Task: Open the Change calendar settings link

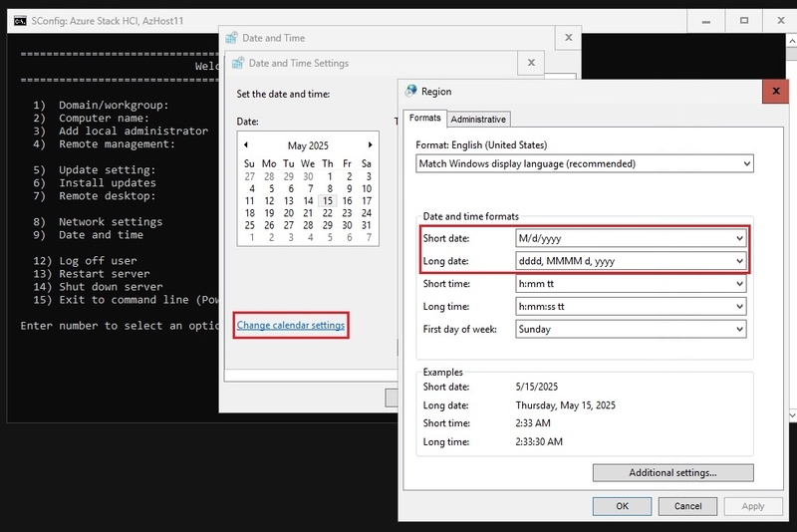Action: coord(291,325)
